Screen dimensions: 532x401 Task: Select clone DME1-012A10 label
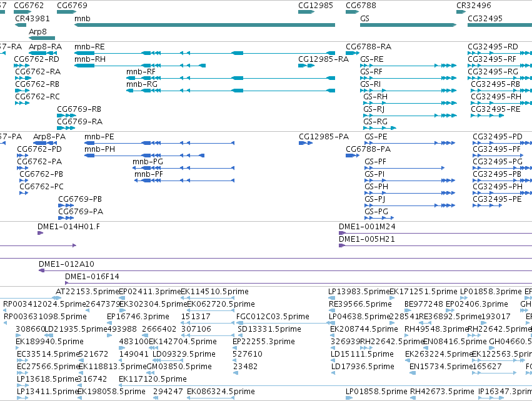pyautogui.click(x=66, y=264)
